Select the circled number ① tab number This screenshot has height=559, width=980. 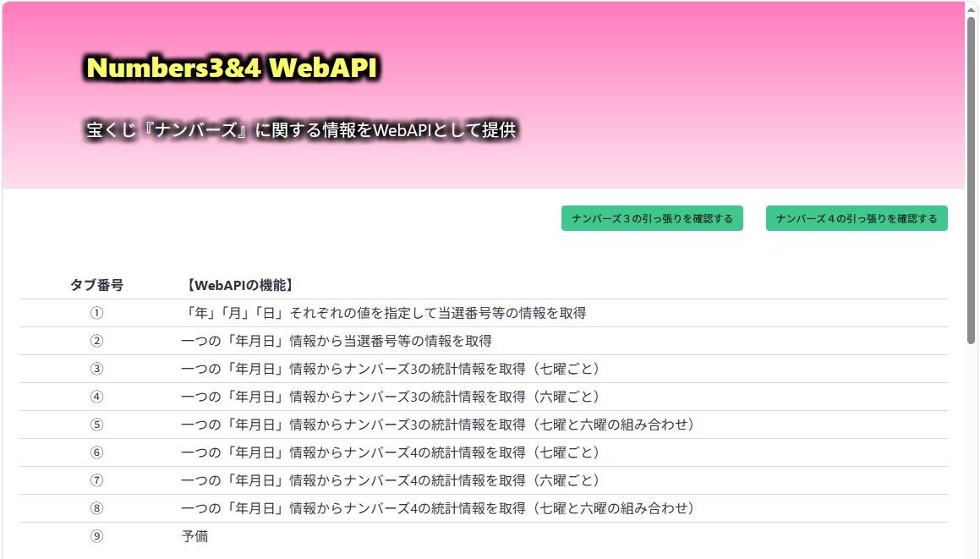(96, 313)
